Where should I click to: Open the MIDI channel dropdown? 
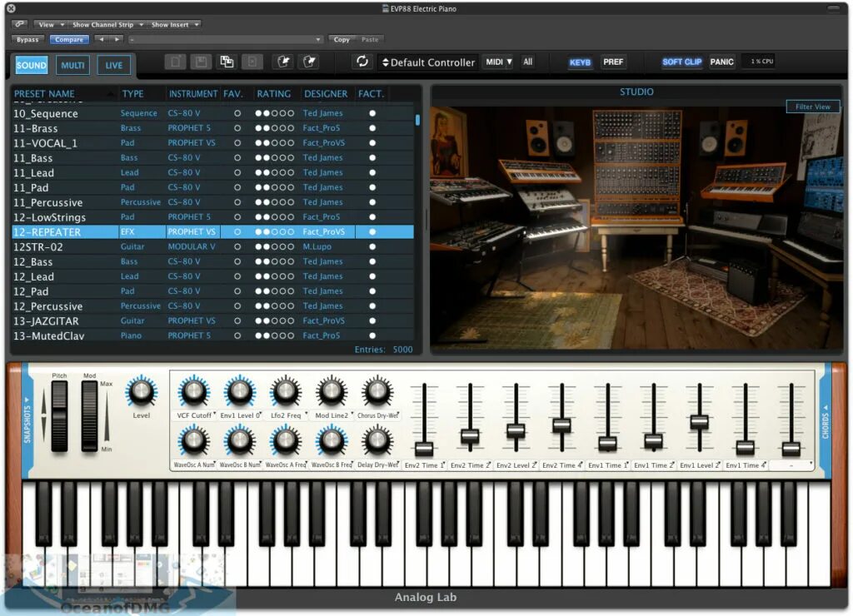pyautogui.click(x=498, y=62)
